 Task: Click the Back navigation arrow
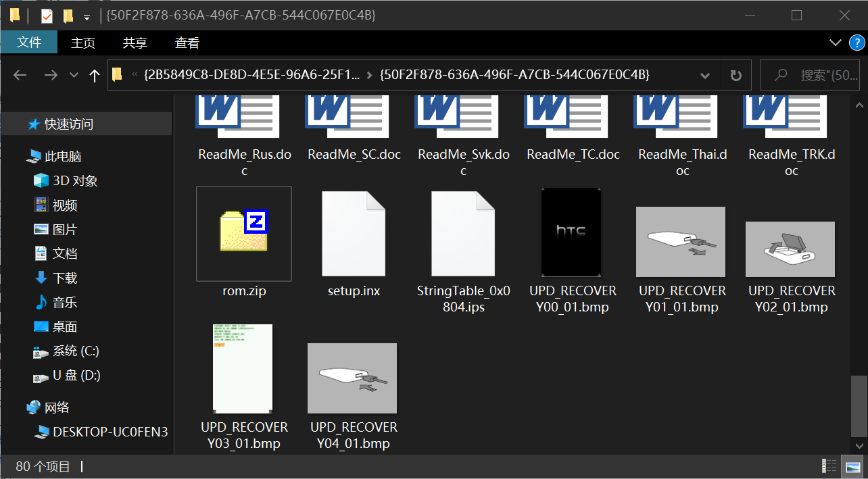click(20, 75)
